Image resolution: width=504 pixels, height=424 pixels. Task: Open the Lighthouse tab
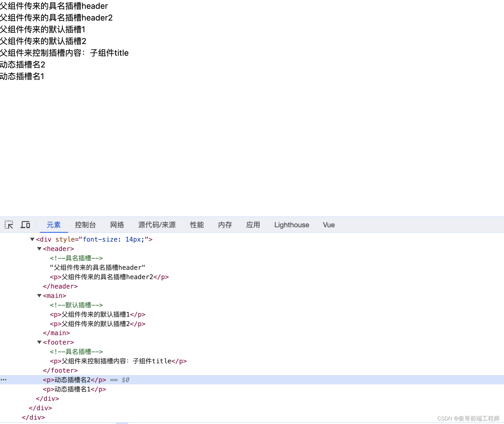292,225
